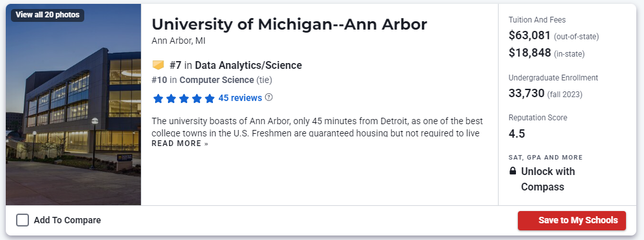Click the 4.5 reputation score value
644x240 pixels.
(x=517, y=134)
